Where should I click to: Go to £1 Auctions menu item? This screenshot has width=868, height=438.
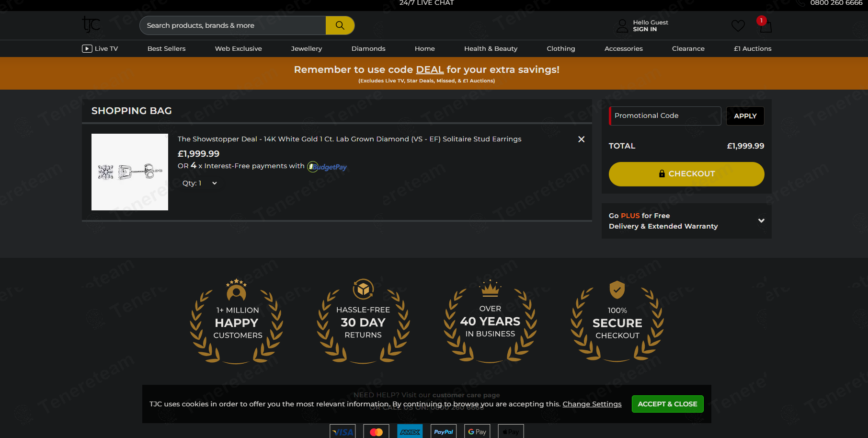(753, 48)
